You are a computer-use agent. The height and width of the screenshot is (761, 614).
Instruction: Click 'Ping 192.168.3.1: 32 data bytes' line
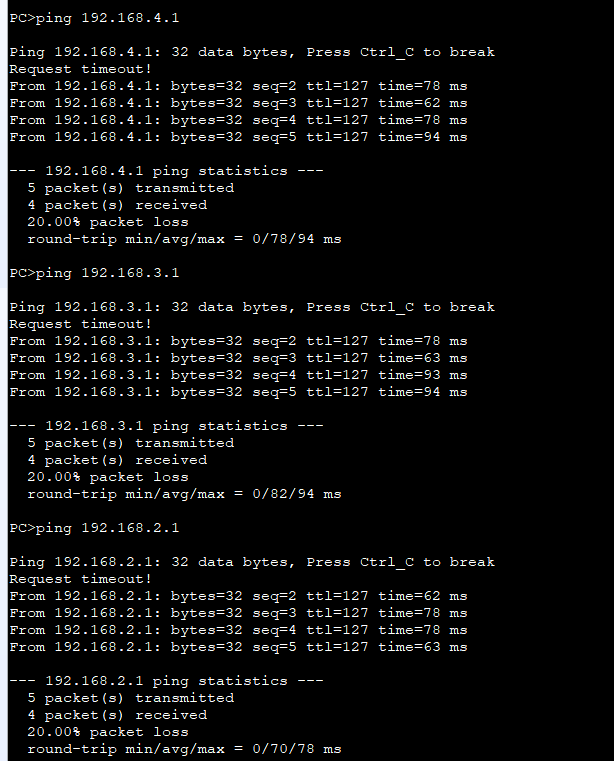coord(252,307)
